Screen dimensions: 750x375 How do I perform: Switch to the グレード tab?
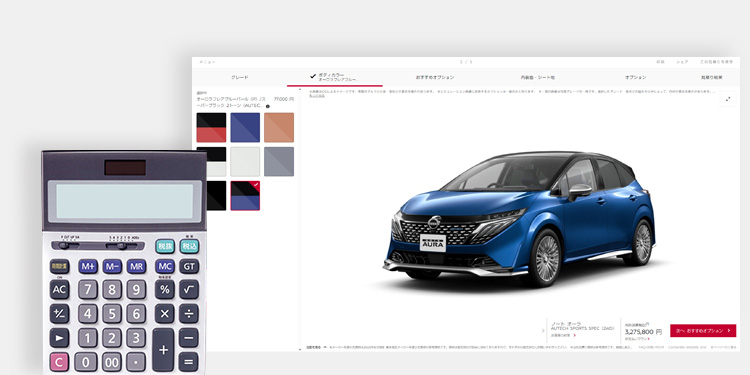click(240, 77)
